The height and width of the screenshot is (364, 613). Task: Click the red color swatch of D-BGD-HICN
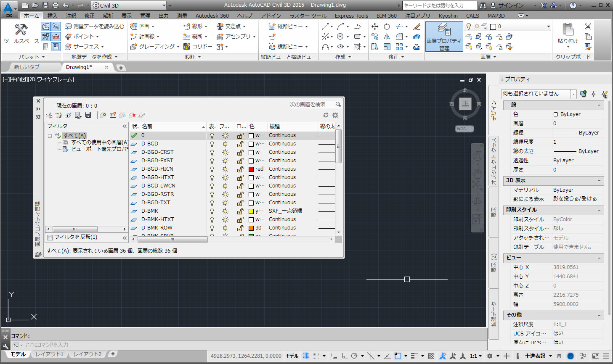coord(251,169)
